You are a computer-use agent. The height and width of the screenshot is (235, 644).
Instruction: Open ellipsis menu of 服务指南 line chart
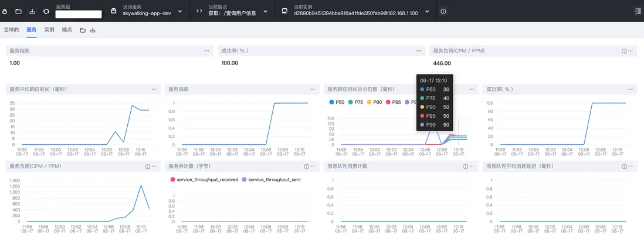click(x=313, y=89)
